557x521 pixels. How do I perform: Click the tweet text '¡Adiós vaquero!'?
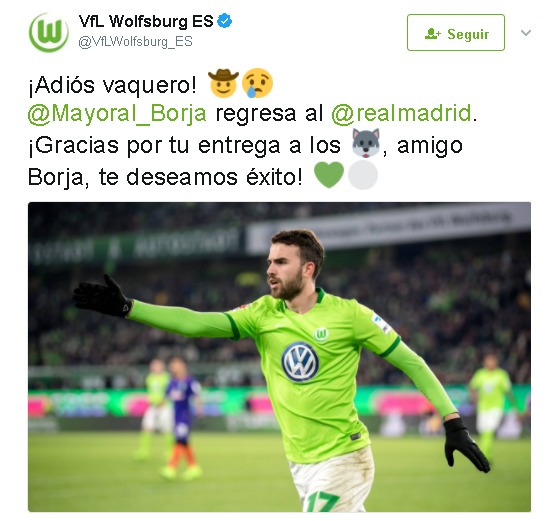[112, 85]
